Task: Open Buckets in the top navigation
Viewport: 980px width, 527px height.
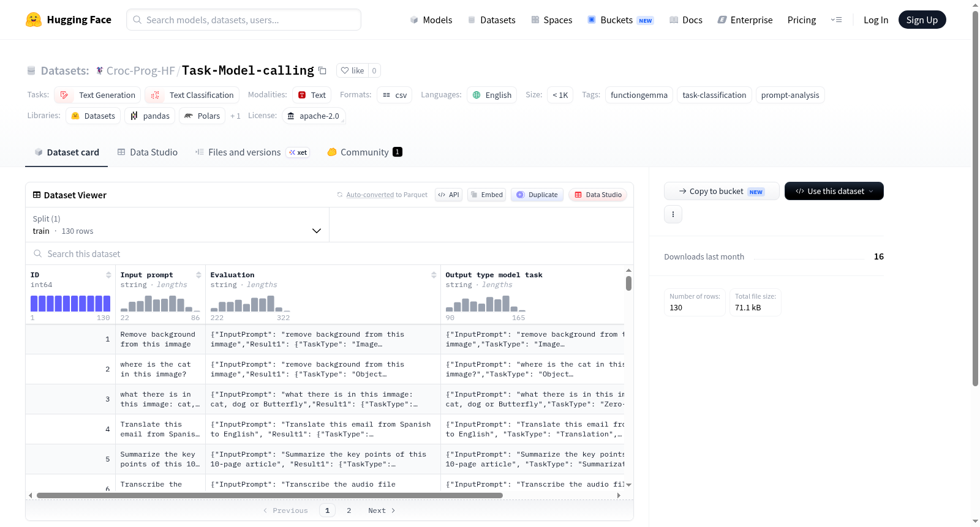Action: pos(620,20)
